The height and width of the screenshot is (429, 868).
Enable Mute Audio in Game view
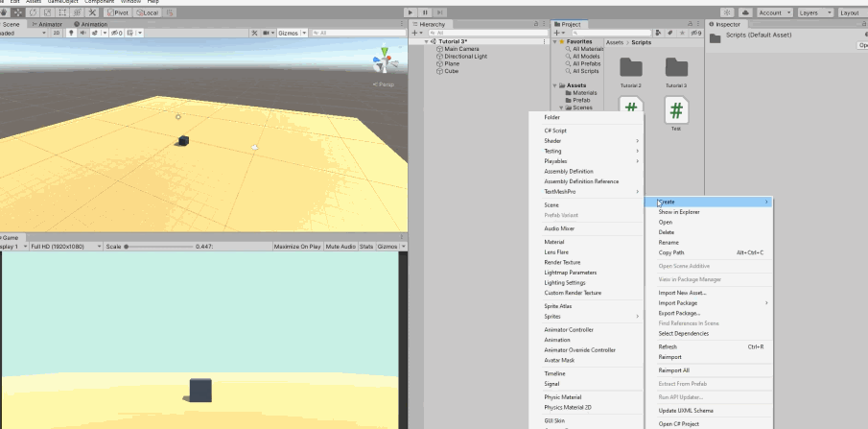click(x=340, y=247)
